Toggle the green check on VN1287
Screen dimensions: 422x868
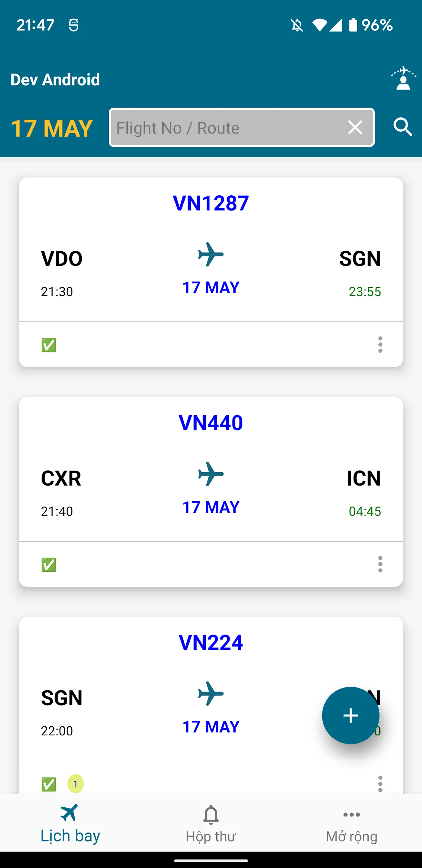[49, 345]
